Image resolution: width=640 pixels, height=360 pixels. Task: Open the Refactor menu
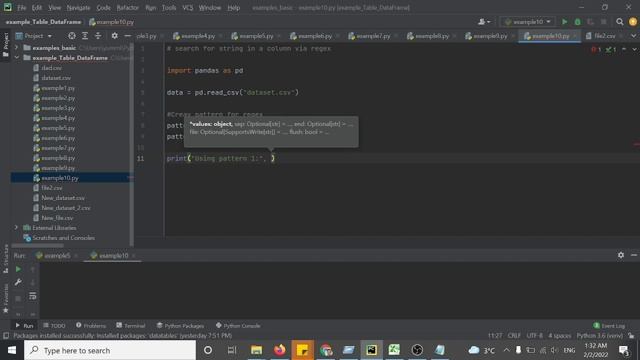128,8
